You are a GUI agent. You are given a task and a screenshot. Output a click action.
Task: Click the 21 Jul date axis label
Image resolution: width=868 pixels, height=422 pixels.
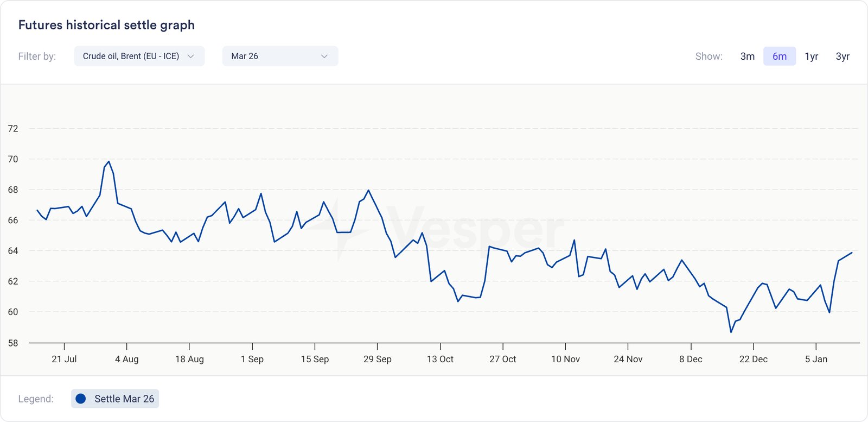(x=64, y=359)
